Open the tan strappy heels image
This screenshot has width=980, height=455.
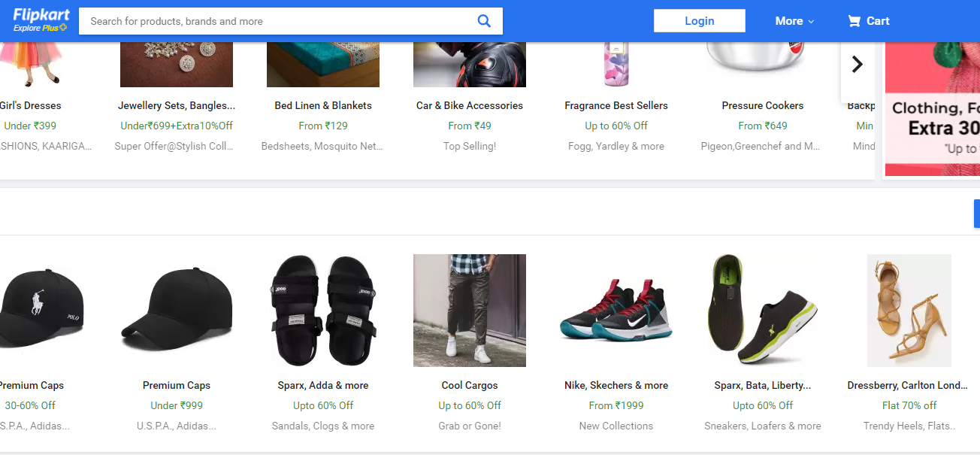(x=909, y=311)
